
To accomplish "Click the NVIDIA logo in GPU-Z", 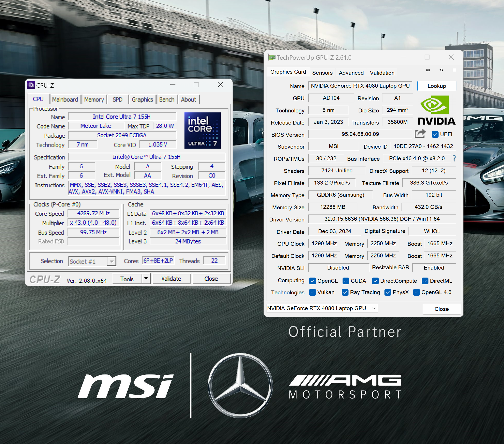I will (436, 110).
